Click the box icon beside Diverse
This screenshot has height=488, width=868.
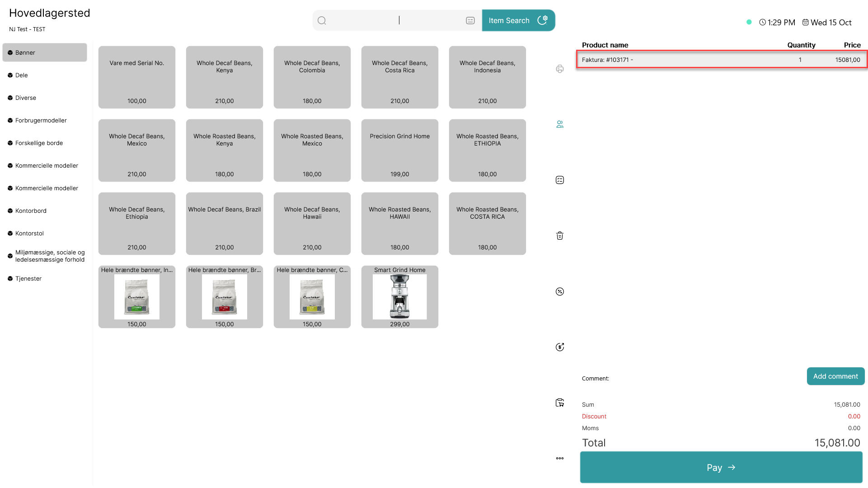tap(10, 98)
